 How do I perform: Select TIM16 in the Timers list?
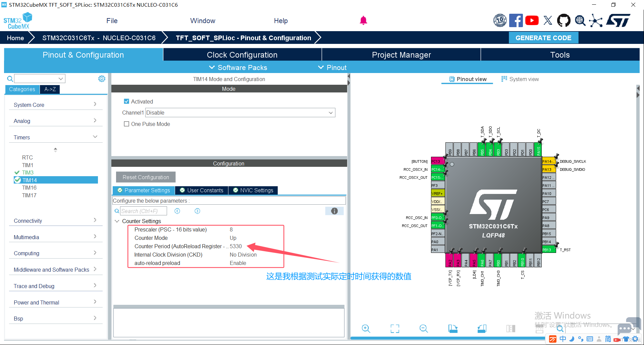[29, 188]
